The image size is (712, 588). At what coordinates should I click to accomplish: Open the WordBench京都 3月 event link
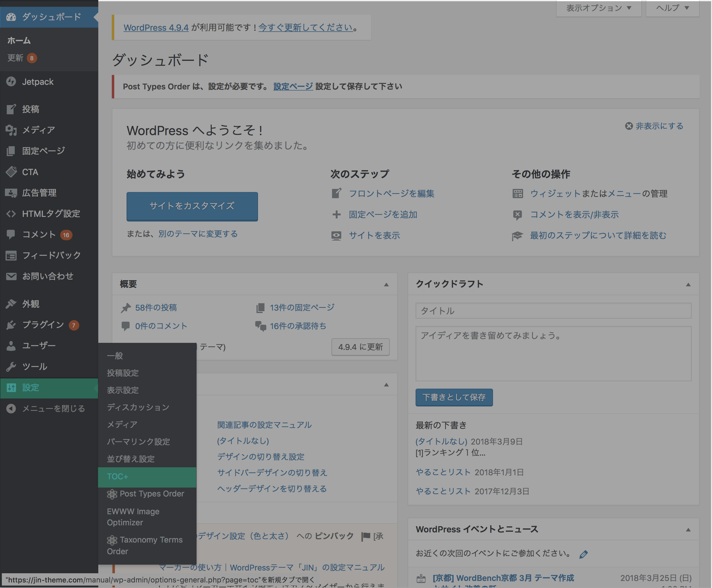503,578
